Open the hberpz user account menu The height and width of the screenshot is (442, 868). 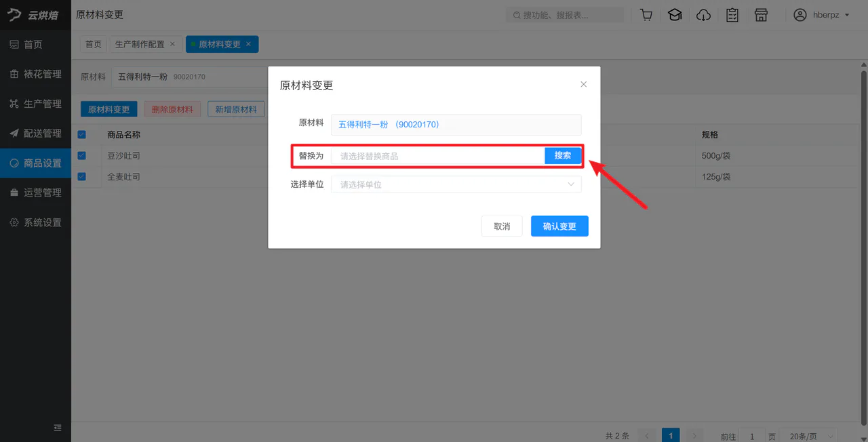(x=821, y=15)
